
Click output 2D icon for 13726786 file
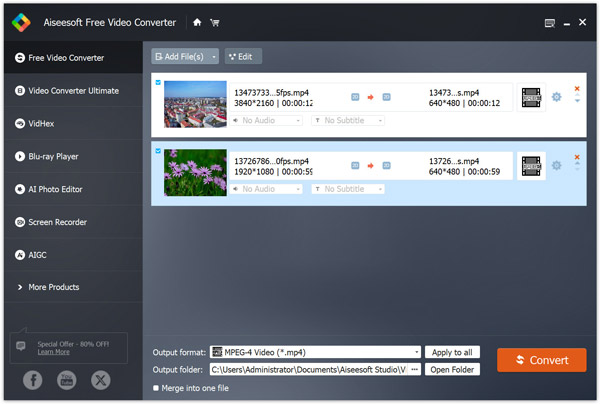pos(386,166)
